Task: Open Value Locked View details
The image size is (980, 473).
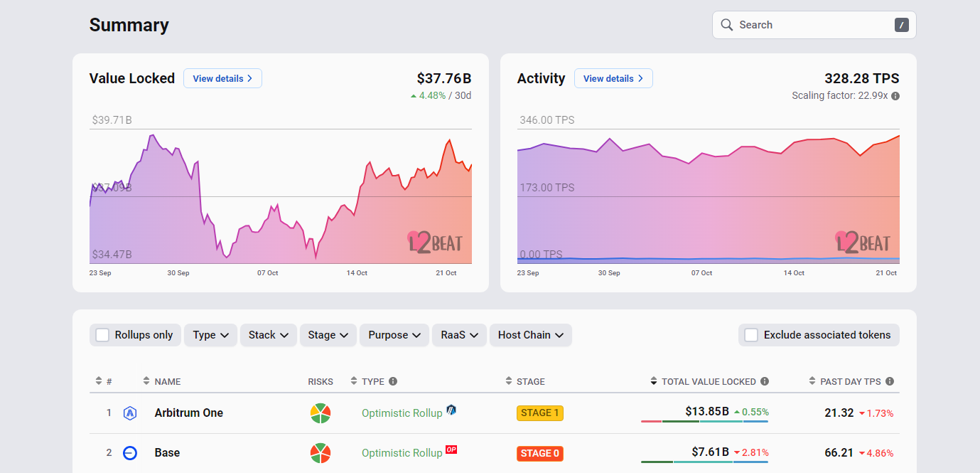Action: point(222,78)
